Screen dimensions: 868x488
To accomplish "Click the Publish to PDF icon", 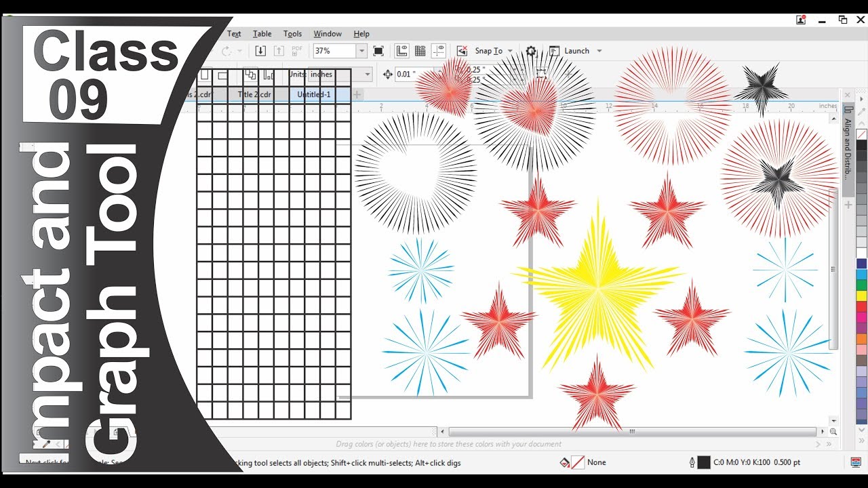I will coord(296,51).
